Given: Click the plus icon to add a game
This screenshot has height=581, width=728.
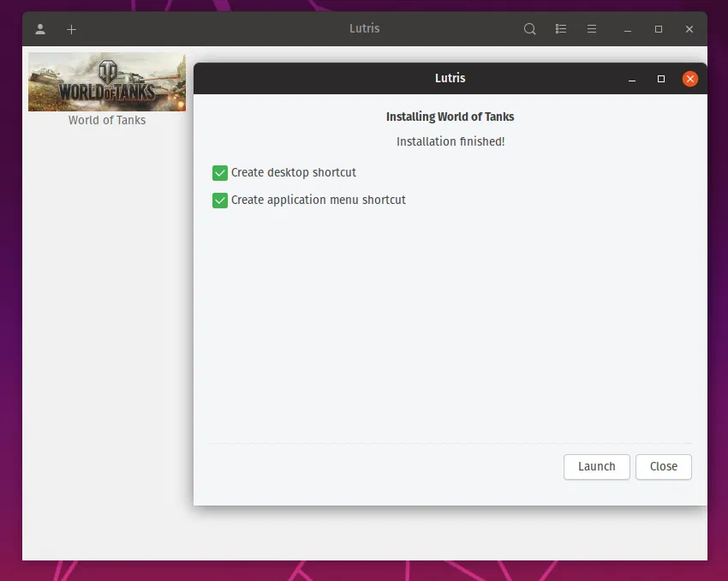Looking at the screenshot, I should pos(71,30).
